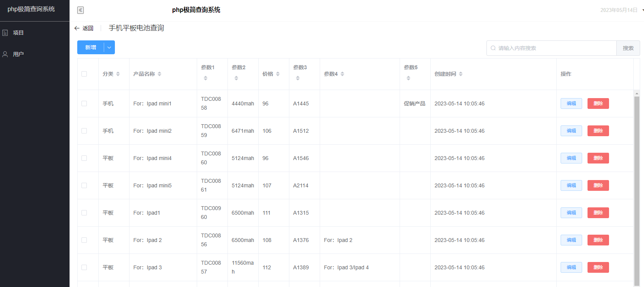The image size is (644, 287).
Task: Select the Ipad mini2 row checkbox
Action: pyautogui.click(x=84, y=131)
